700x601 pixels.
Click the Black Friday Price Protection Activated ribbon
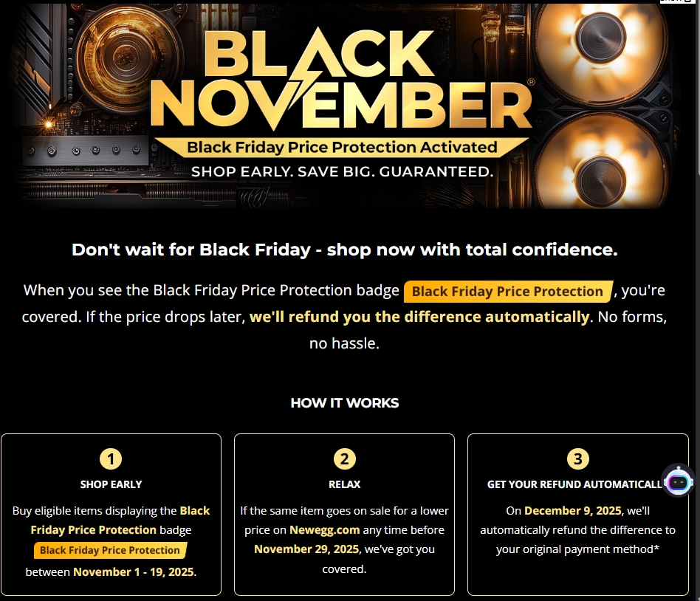[x=344, y=147]
